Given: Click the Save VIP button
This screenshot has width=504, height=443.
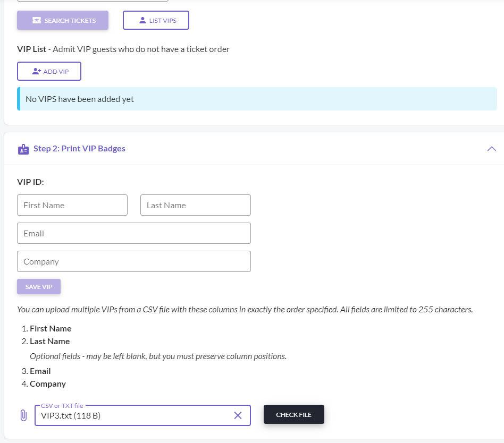Looking at the screenshot, I should pos(39,286).
